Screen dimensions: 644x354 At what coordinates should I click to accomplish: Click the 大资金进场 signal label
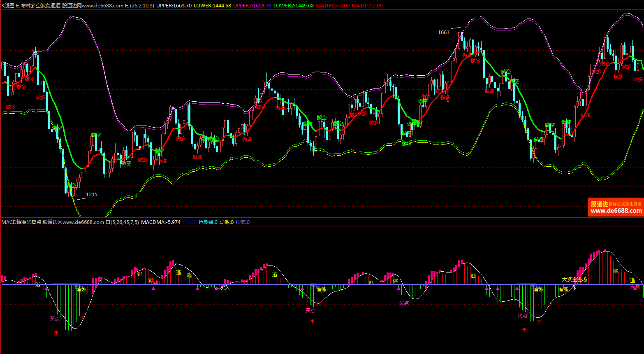574,279
